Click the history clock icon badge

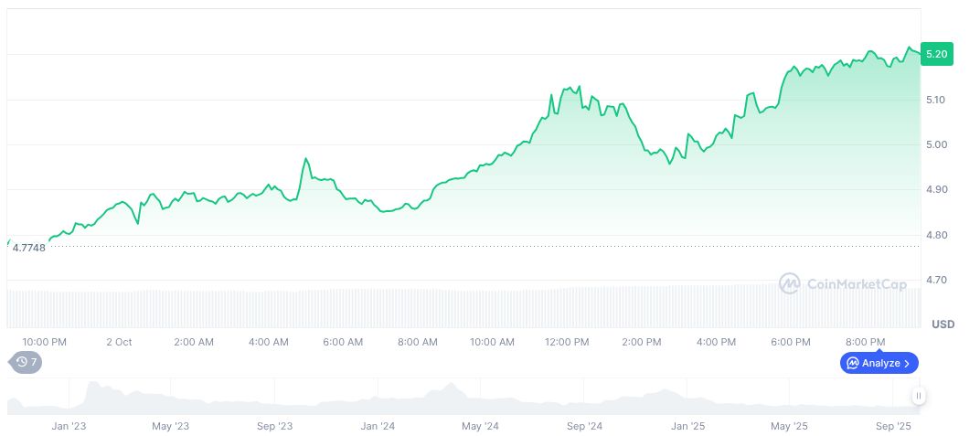[x=22, y=362]
